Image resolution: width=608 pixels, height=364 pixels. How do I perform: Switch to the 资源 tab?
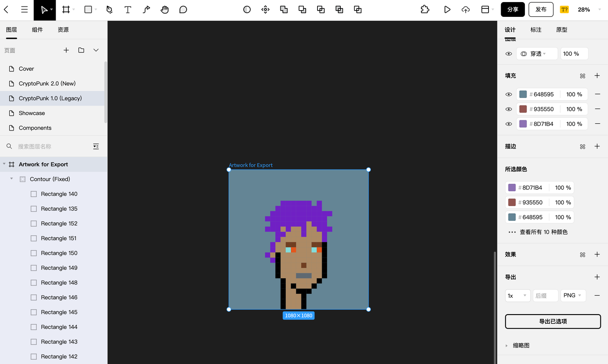(x=63, y=30)
